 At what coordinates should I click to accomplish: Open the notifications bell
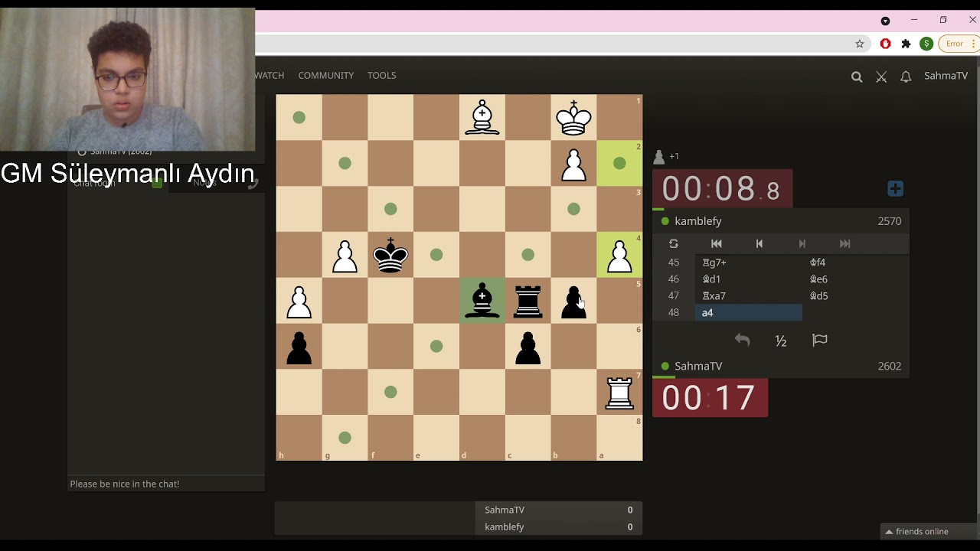click(906, 76)
